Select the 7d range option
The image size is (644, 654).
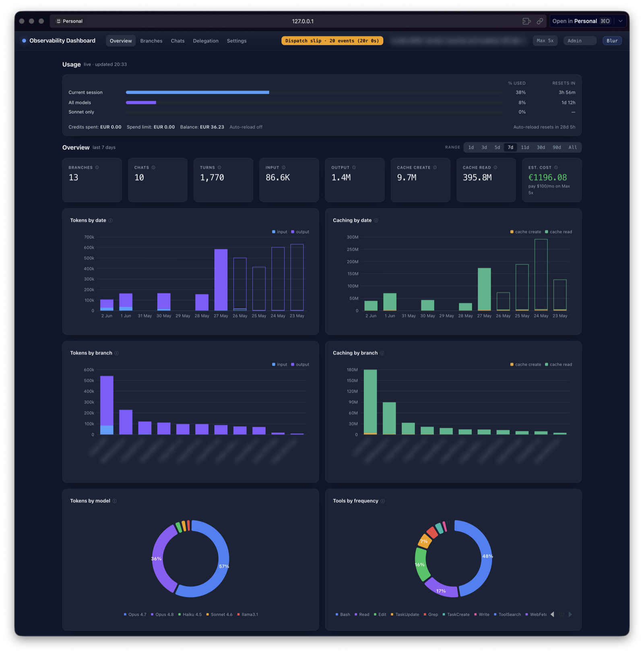tap(510, 147)
